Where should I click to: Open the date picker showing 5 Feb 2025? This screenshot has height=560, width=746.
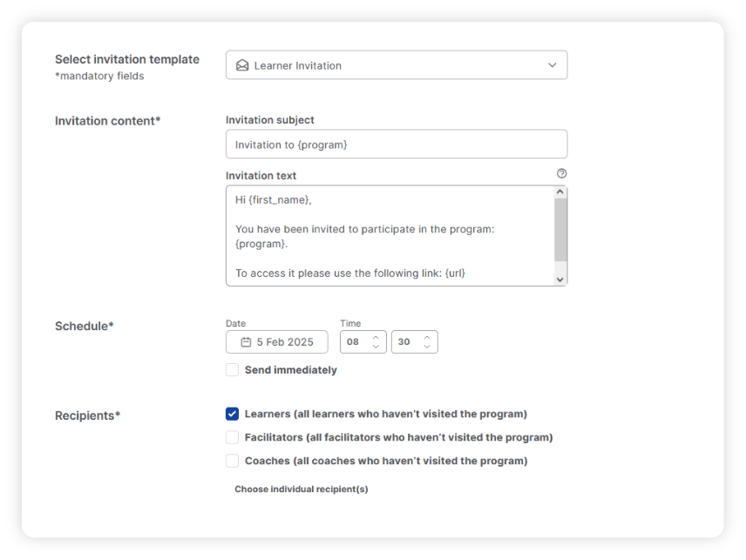coord(277,342)
